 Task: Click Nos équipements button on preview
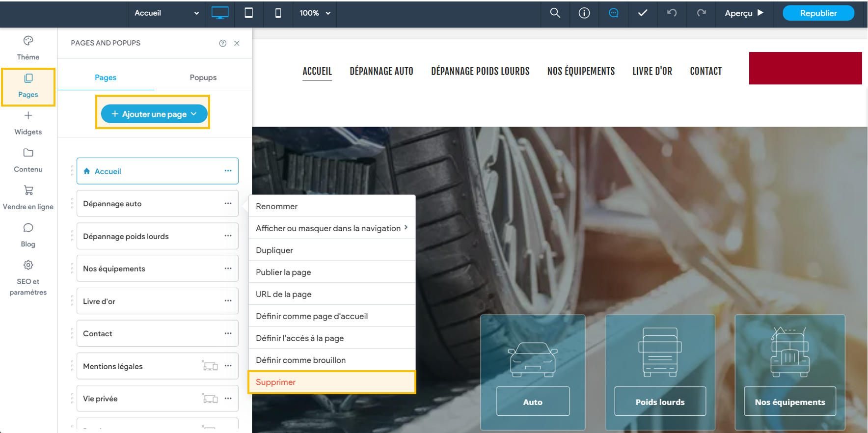tap(790, 402)
